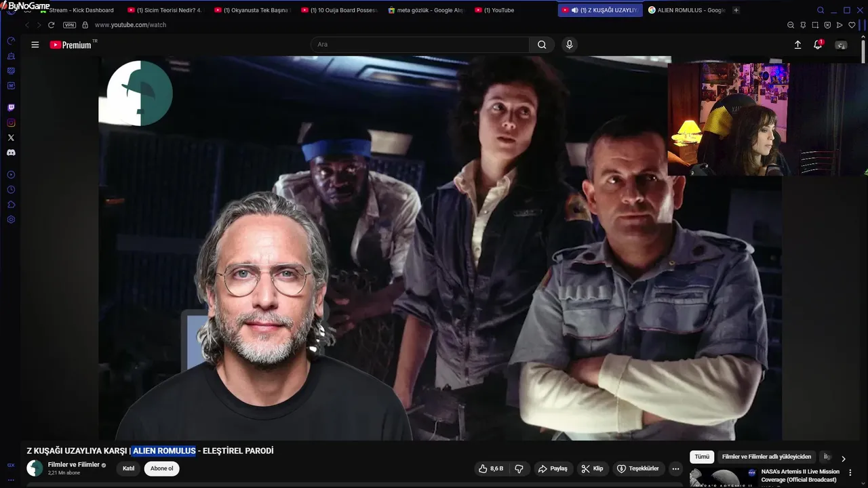
Task: Bookmark page with the heart icon
Action: 852,25
